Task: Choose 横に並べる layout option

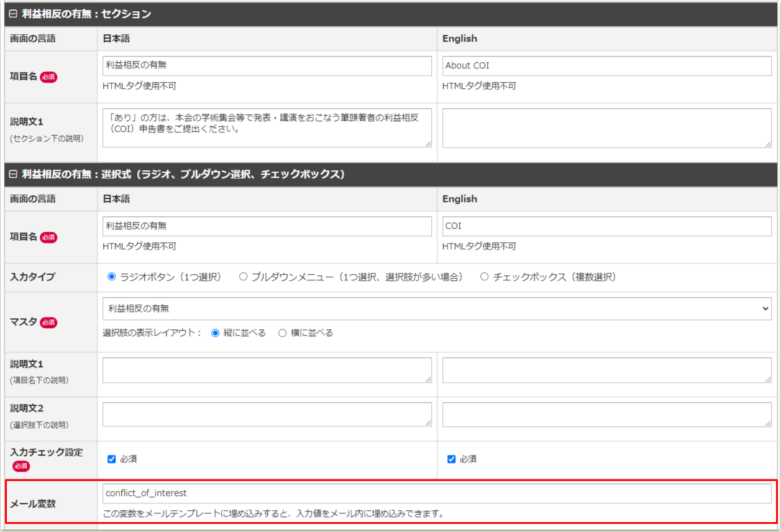Action: coord(283,333)
